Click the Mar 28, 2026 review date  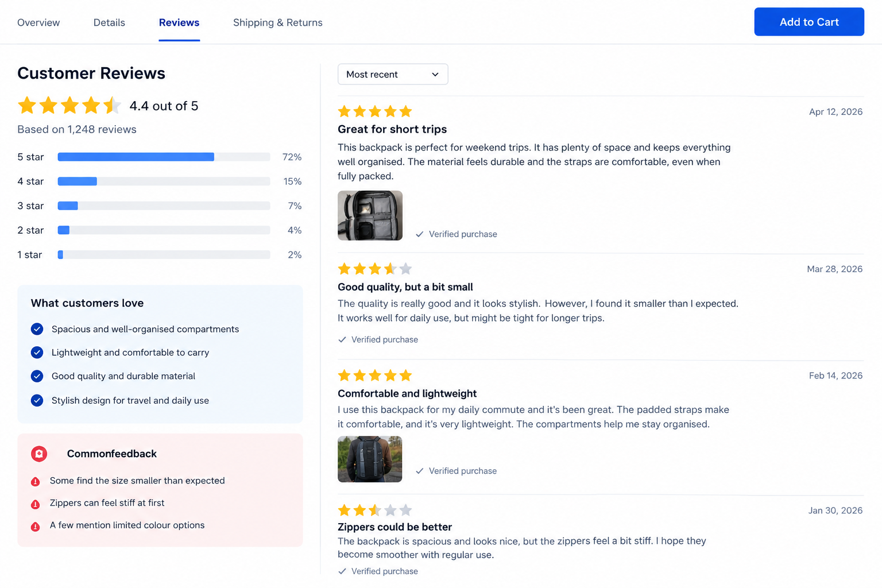click(x=835, y=269)
